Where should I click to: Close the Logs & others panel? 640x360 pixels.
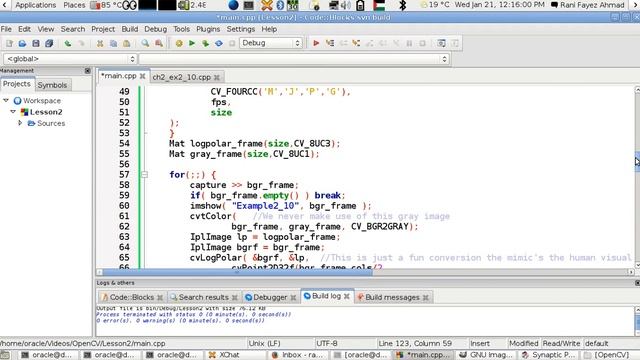coord(638,283)
